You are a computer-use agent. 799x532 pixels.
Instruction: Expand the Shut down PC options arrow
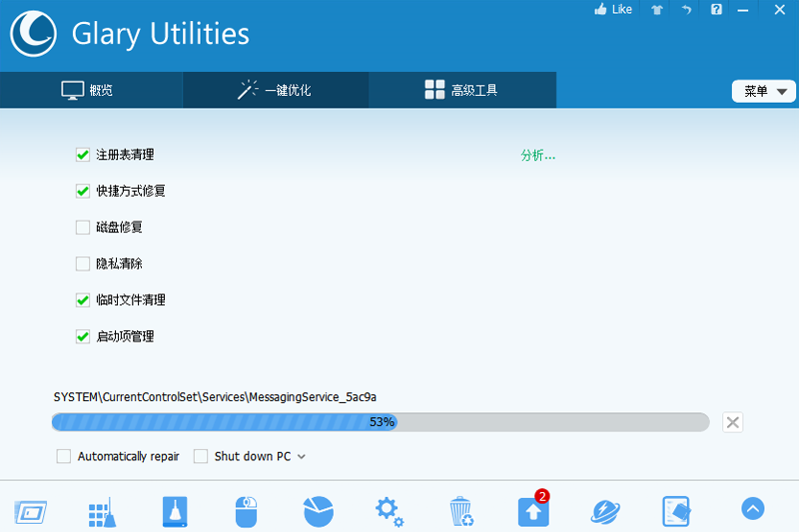tap(302, 457)
